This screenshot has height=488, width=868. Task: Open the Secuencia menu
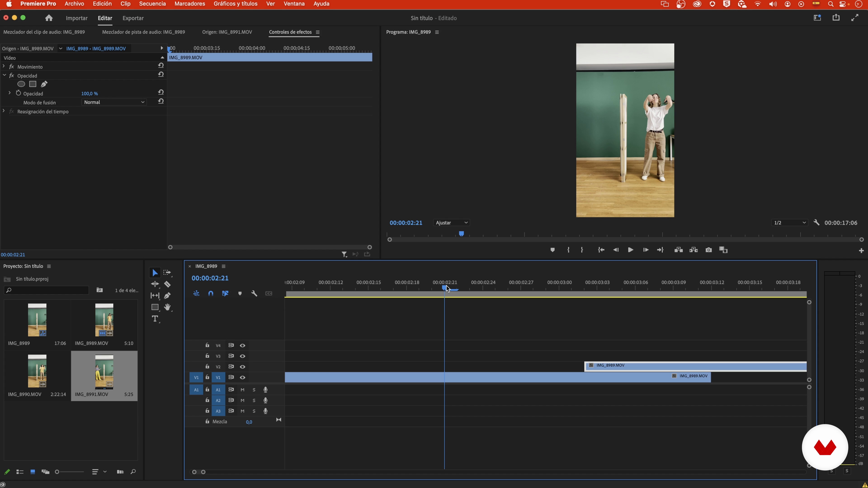(152, 4)
